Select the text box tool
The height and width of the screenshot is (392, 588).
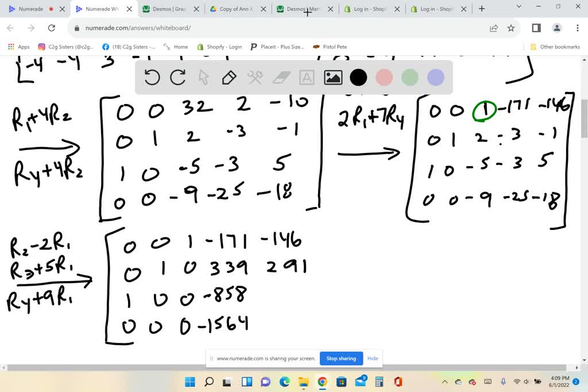[306, 77]
